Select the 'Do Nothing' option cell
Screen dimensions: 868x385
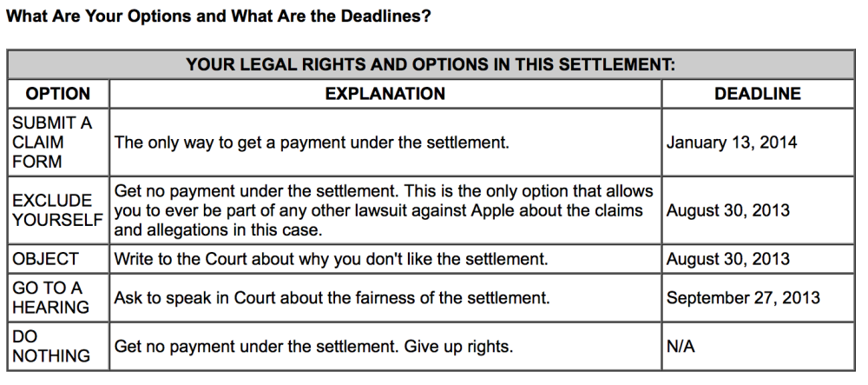pyautogui.click(x=50, y=346)
